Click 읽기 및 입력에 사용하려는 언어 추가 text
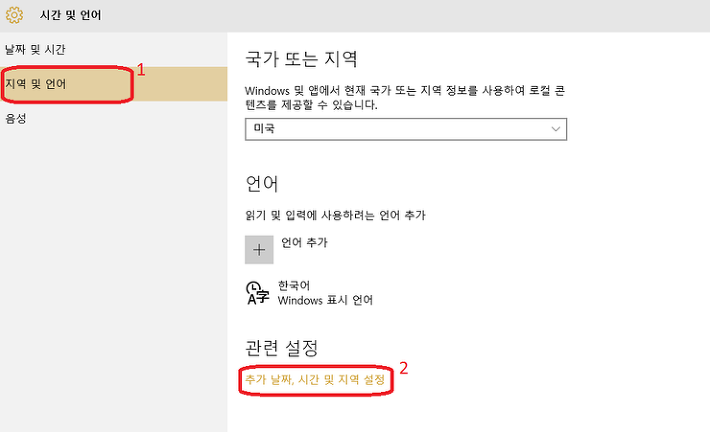710x432 pixels. coord(336,215)
